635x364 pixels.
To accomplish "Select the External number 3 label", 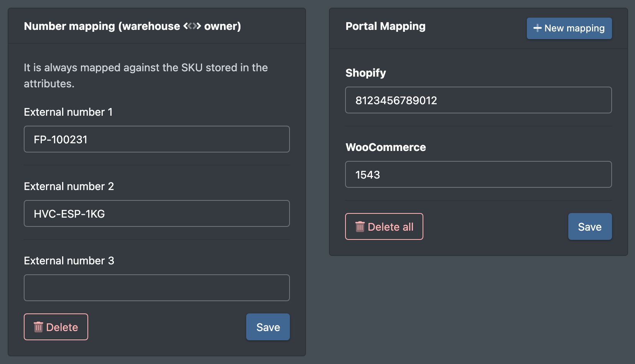I will tap(69, 261).
